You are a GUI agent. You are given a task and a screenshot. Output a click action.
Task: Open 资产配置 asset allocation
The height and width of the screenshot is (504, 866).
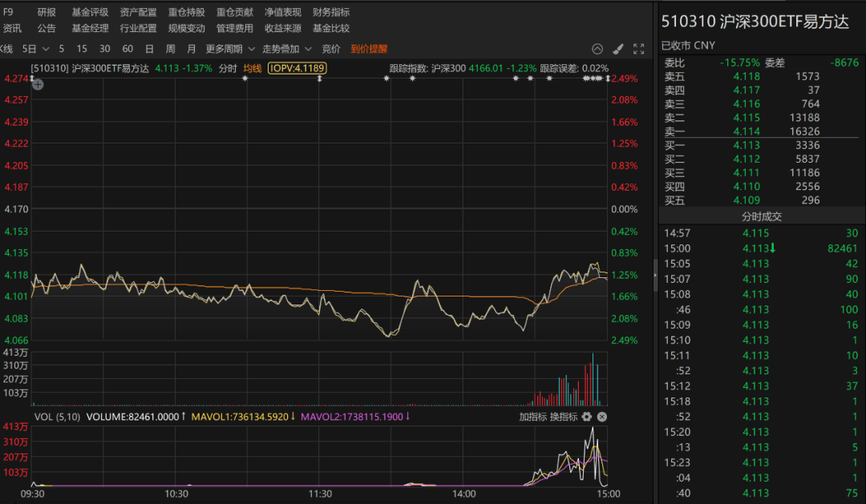138,12
